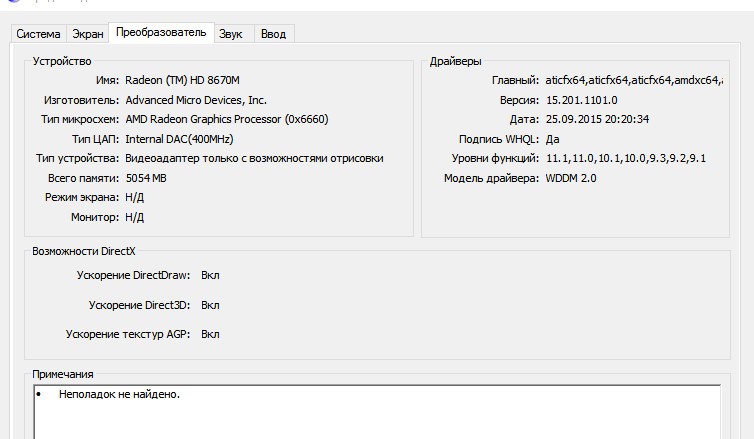Click the Ускорение текстур AGP status Вкл
The image size is (754, 439).
click(x=210, y=334)
